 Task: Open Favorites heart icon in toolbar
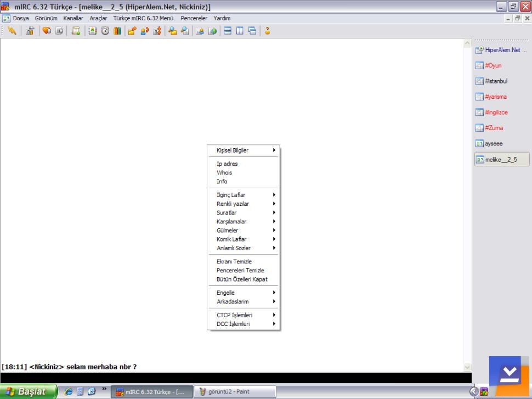click(47, 31)
